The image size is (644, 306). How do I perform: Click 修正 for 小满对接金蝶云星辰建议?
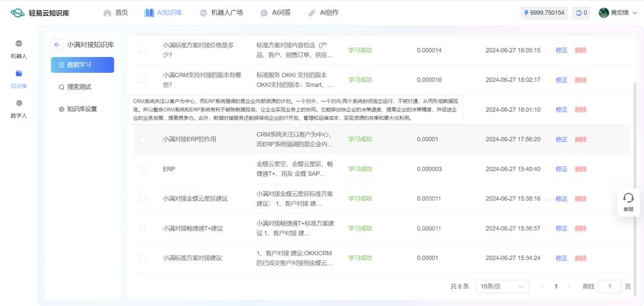pyautogui.click(x=561, y=199)
